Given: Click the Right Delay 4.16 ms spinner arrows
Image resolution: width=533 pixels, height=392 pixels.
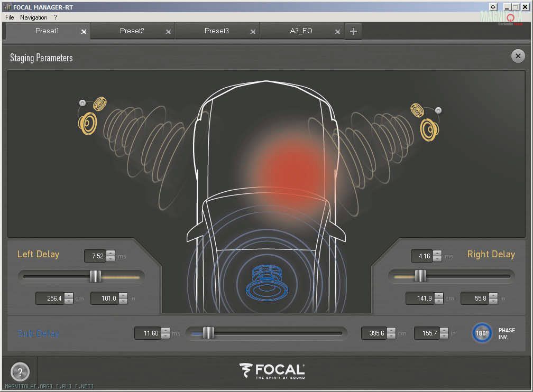Looking at the screenshot, I should 437,256.
